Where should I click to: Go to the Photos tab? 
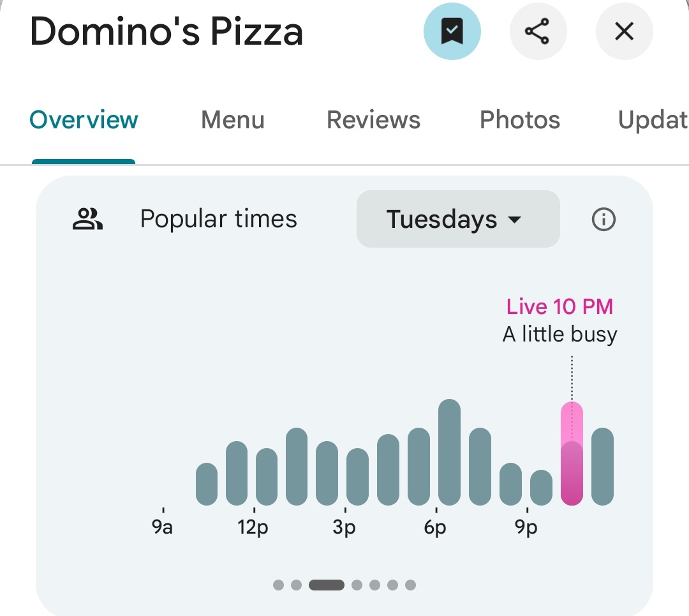tap(519, 120)
